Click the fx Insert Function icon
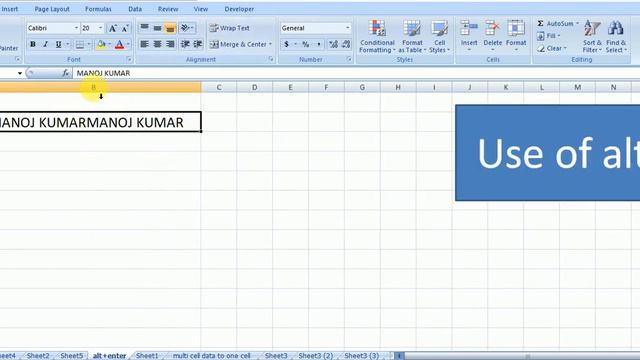Image resolution: width=640 pixels, height=360 pixels. (65, 73)
